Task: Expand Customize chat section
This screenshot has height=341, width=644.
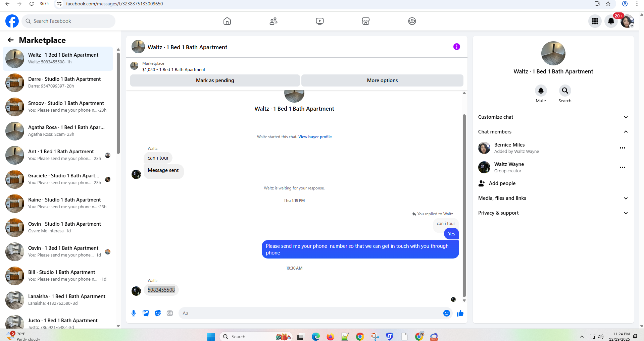Action: (553, 117)
